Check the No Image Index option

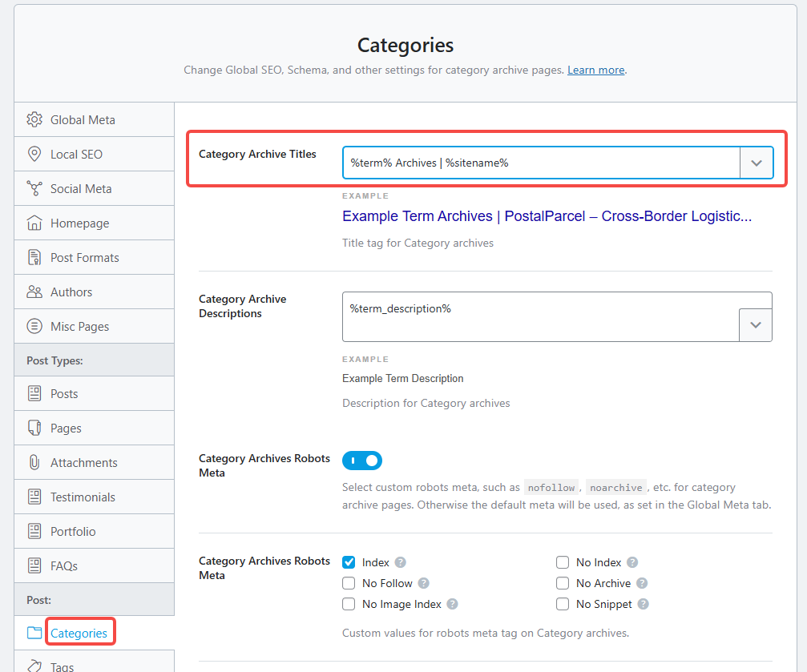point(349,604)
